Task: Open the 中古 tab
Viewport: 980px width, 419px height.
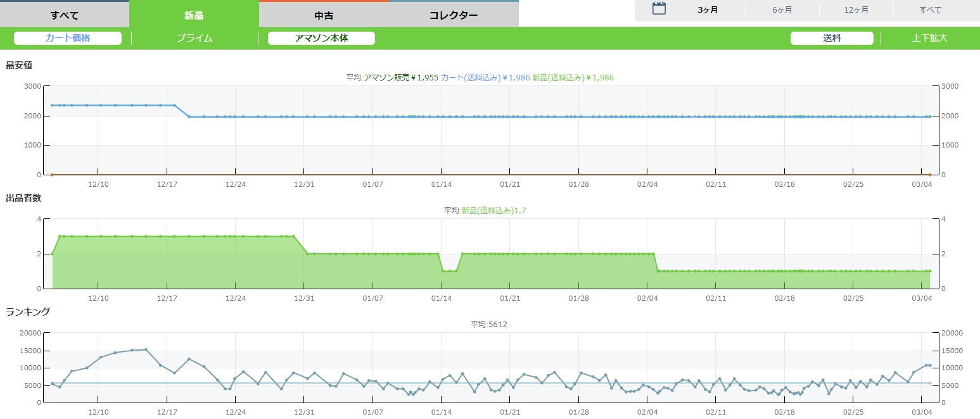Action: 324,15
